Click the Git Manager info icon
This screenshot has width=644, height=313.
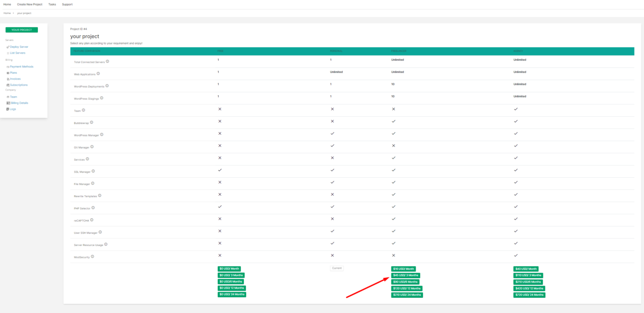click(92, 147)
